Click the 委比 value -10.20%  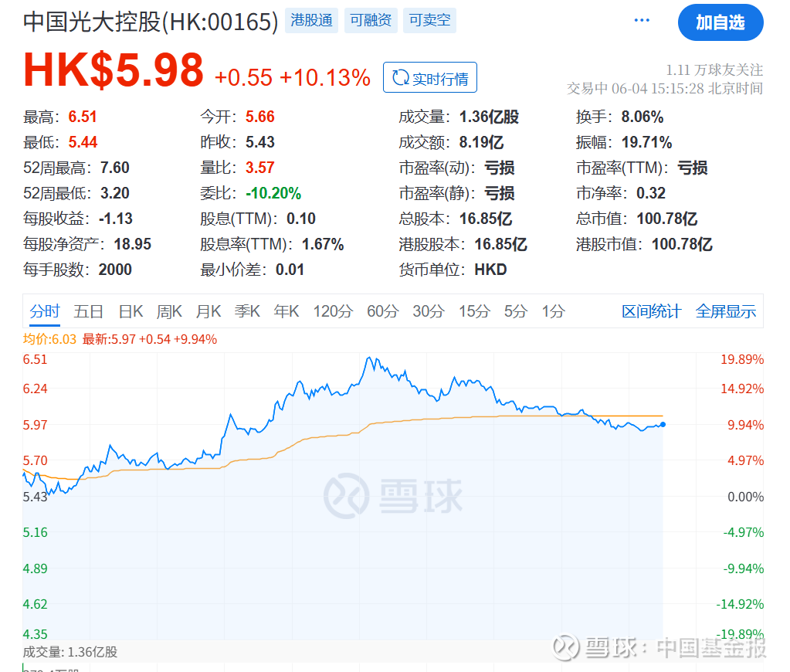(273, 193)
